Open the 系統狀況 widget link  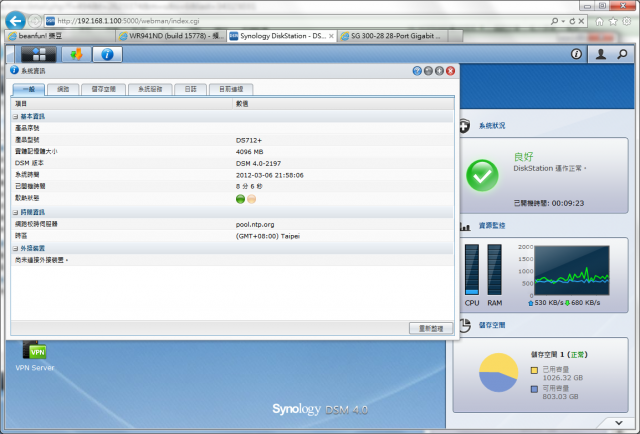[x=492, y=126]
